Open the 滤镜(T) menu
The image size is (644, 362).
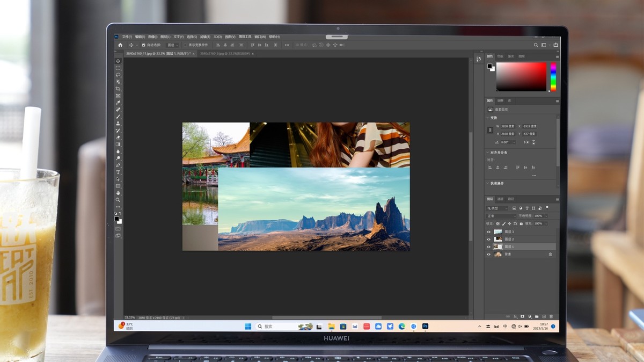click(x=204, y=37)
